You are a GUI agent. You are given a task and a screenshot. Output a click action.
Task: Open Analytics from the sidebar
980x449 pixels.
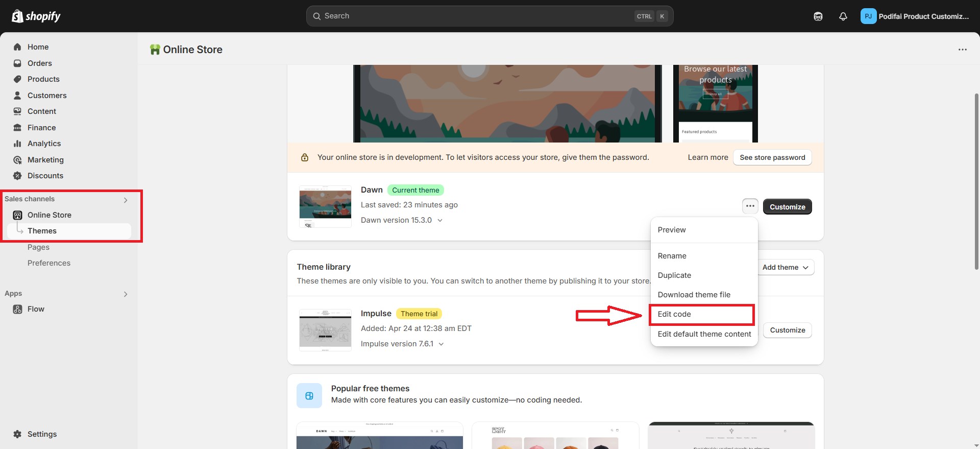click(44, 144)
